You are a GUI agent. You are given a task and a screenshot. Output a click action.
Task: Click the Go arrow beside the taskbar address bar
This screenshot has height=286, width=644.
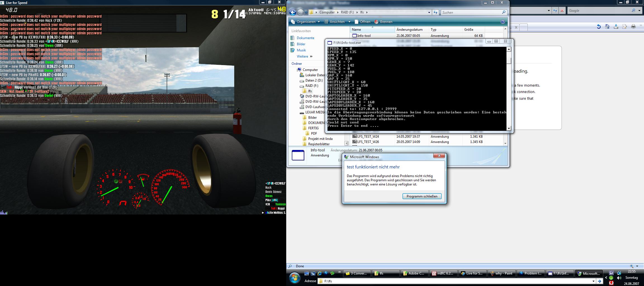click(599, 281)
